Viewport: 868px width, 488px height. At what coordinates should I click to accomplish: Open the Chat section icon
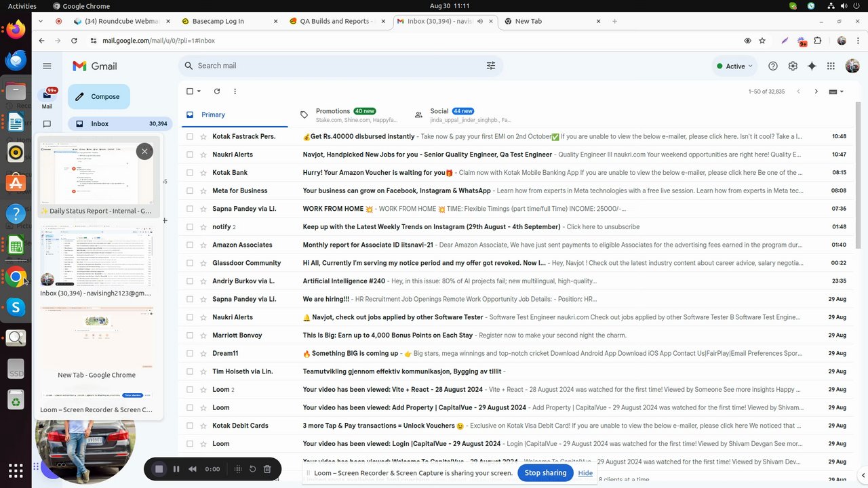pyautogui.click(x=47, y=124)
